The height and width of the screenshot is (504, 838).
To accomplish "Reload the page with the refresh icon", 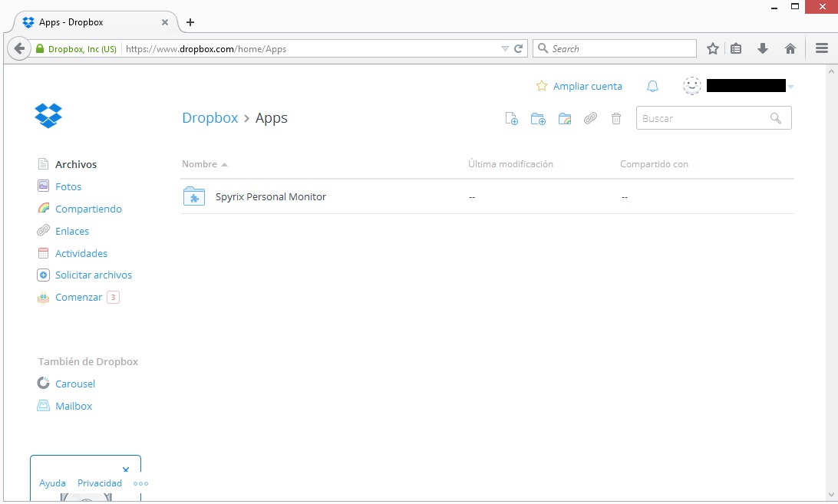I will [519, 48].
